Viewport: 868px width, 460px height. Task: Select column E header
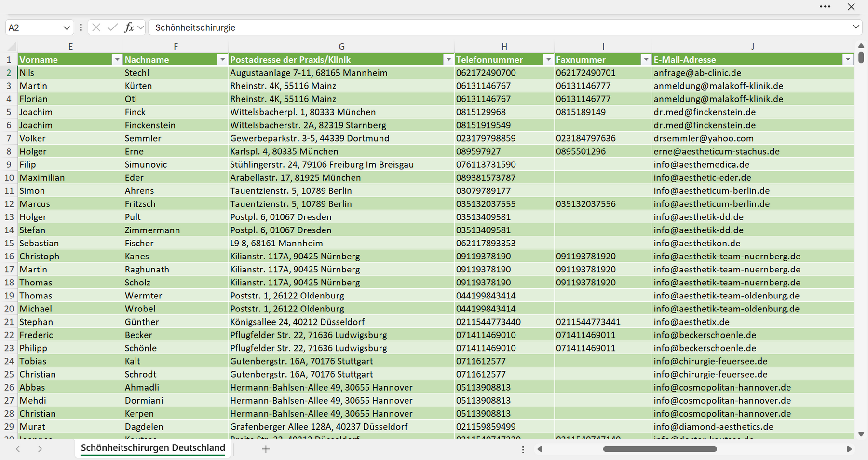click(x=70, y=47)
